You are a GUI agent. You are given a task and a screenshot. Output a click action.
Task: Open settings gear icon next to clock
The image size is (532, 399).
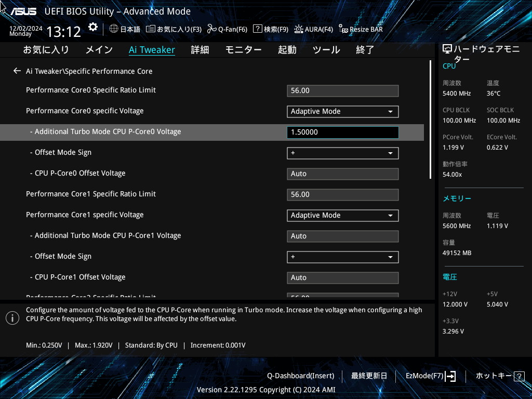92,27
